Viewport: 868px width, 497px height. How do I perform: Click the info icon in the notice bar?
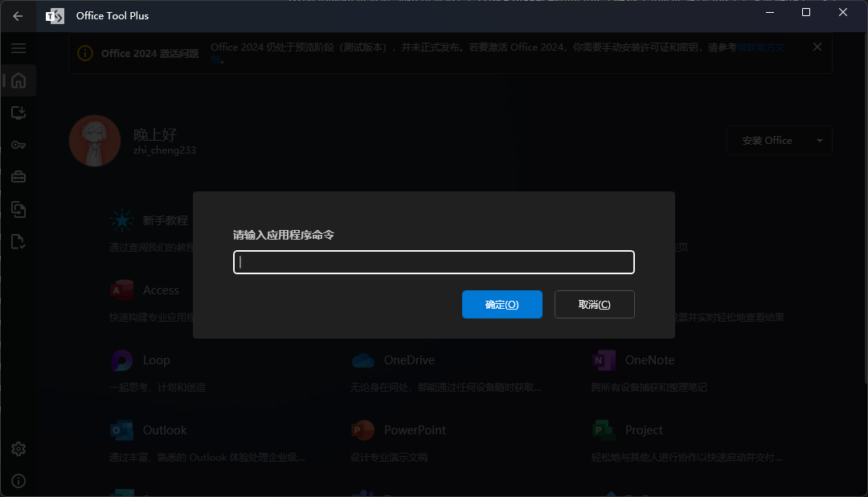click(85, 53)
